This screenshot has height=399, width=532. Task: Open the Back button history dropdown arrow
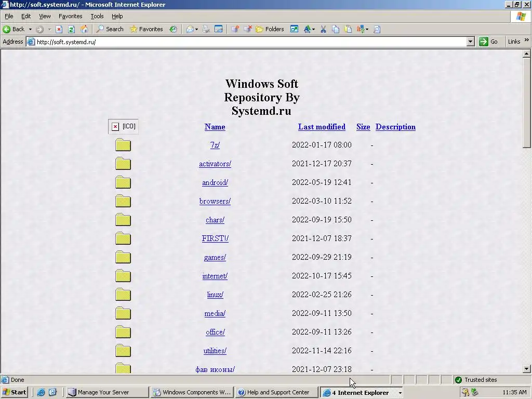(30, 29)
